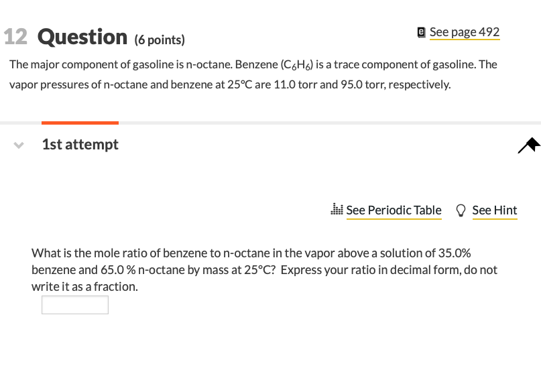Screen dimensions: 541x392
Task: Click the 6 points label
Action: [160, 40]
